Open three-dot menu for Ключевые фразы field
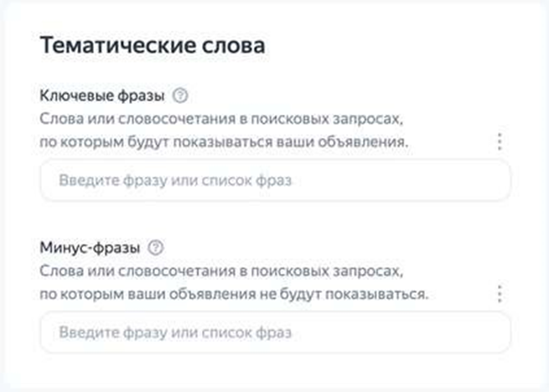 [500, 141]
